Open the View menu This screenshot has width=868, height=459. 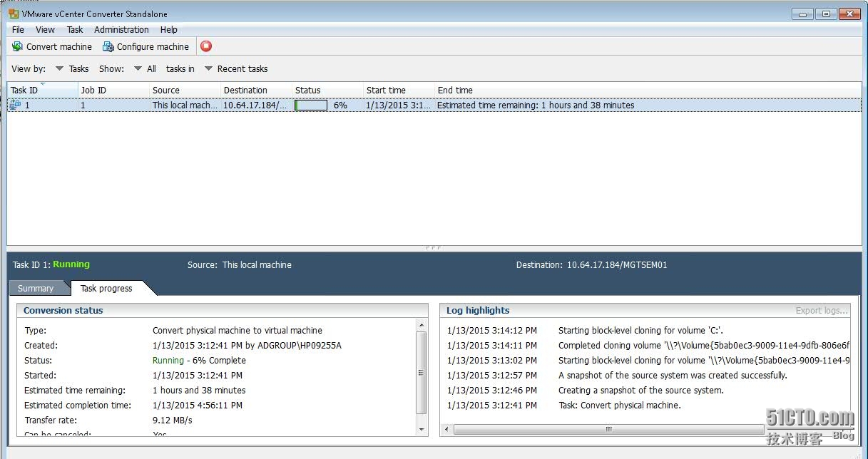(x=45, y=30)
